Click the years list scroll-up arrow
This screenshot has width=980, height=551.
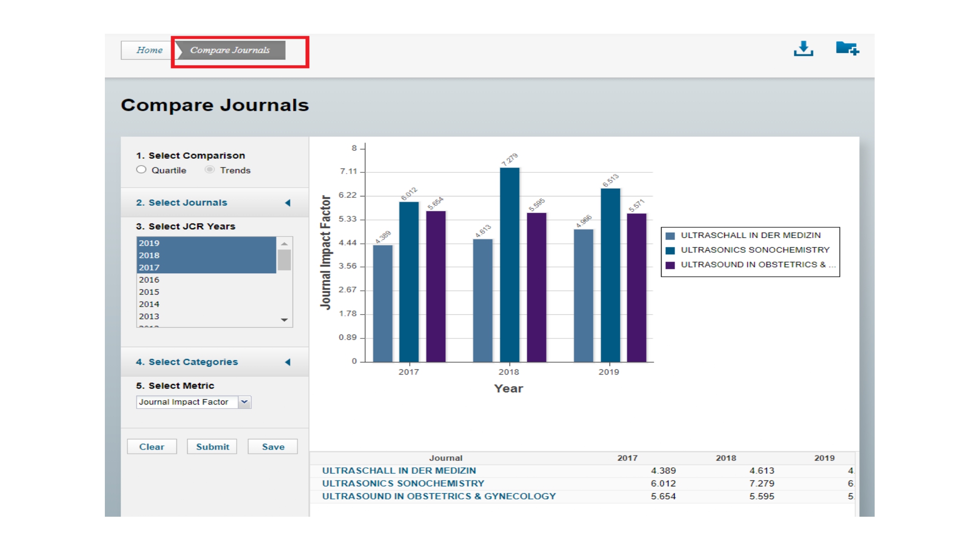(284, 243)
